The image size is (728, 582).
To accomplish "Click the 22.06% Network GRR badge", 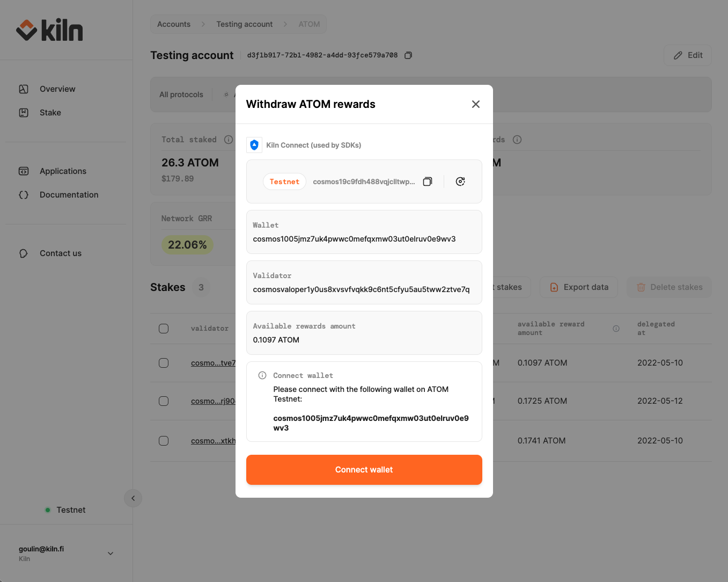I will (x=187, y=245).
